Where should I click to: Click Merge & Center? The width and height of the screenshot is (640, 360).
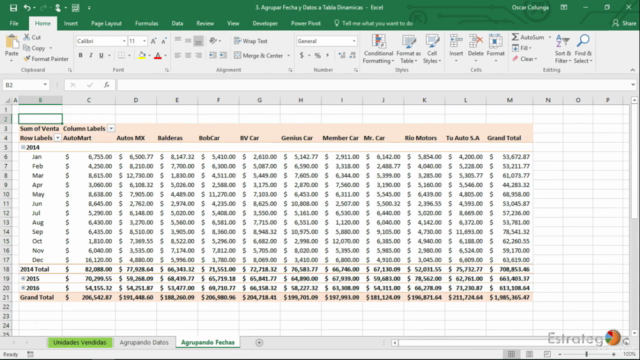(x=258, y=56)
